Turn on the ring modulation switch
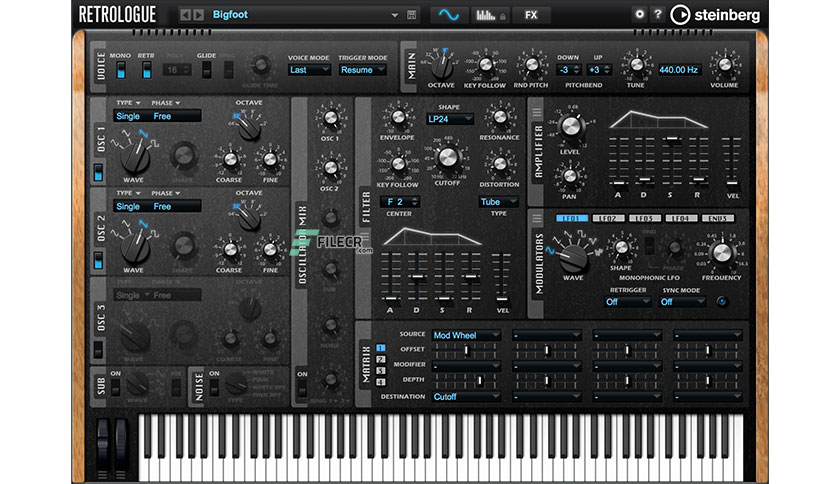 (302, 389)
